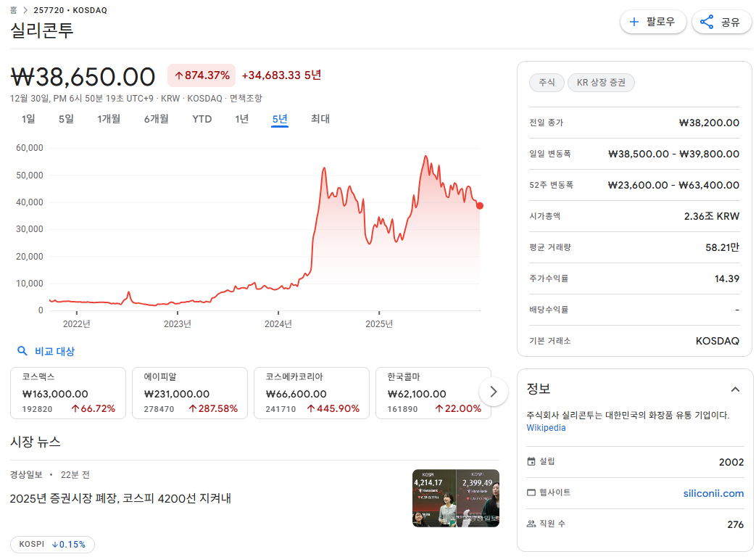Click the 2024년 label on the chart axis
This screenshot has width=756, height=557.
click(x=278, y=324)
